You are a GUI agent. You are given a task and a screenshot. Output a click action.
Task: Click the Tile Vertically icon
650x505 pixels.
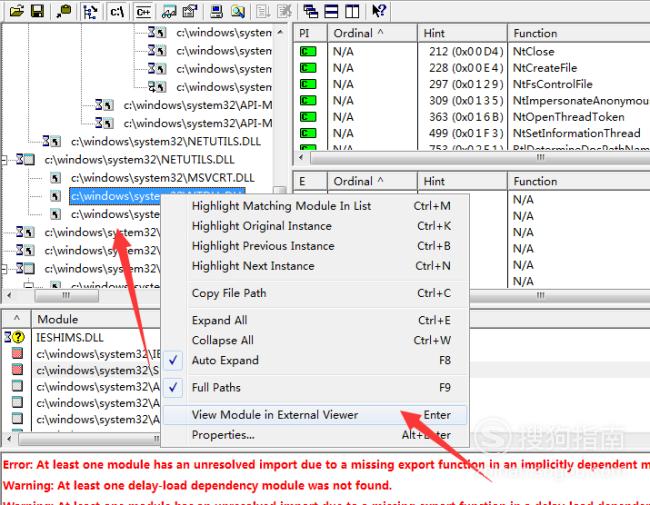(352, 11)
